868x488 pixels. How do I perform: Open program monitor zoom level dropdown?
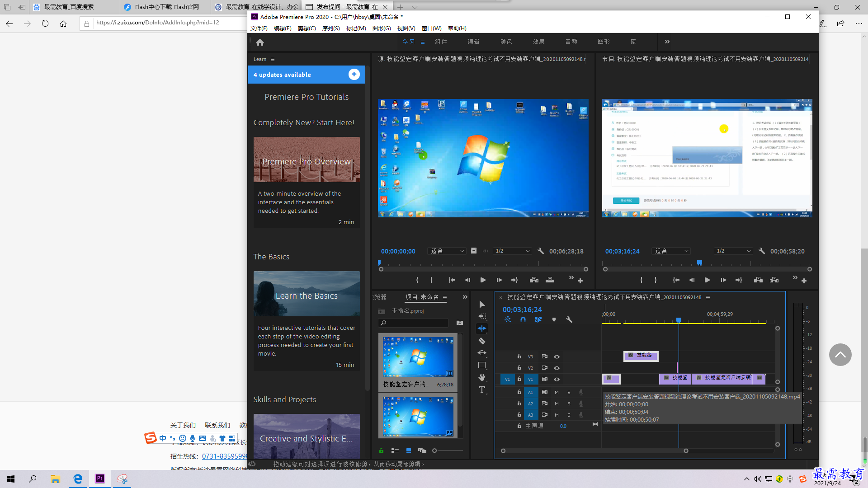(671, 251)
